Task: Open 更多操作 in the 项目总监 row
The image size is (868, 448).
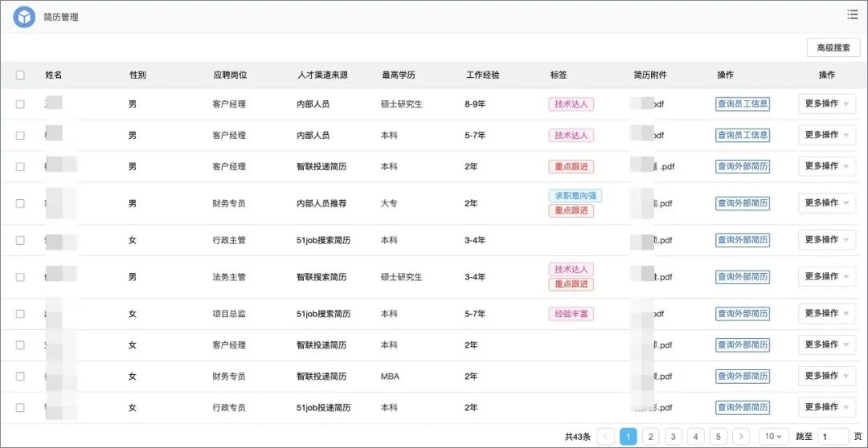Action: point(827,314)
